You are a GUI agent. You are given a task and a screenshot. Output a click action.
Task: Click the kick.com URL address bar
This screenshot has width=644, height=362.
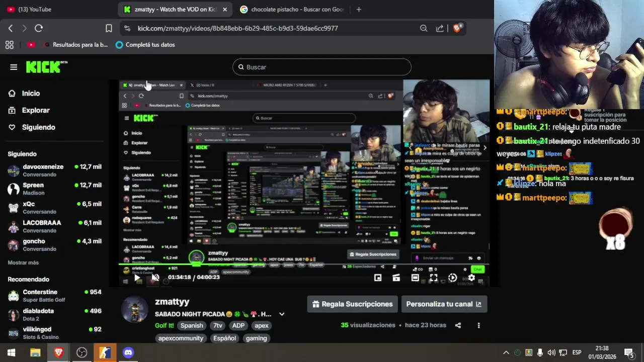(237, 28)
